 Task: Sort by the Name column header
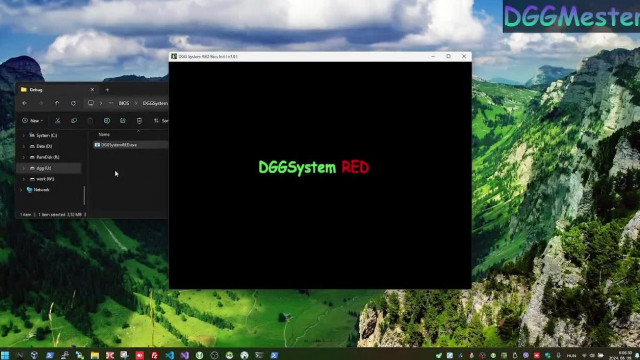[104, 134]
